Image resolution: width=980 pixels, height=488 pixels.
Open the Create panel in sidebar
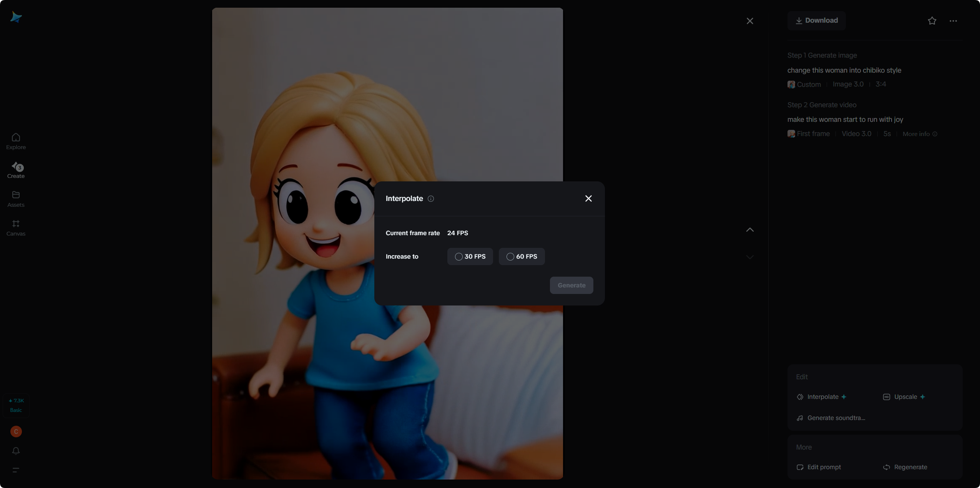click(16, 169)
